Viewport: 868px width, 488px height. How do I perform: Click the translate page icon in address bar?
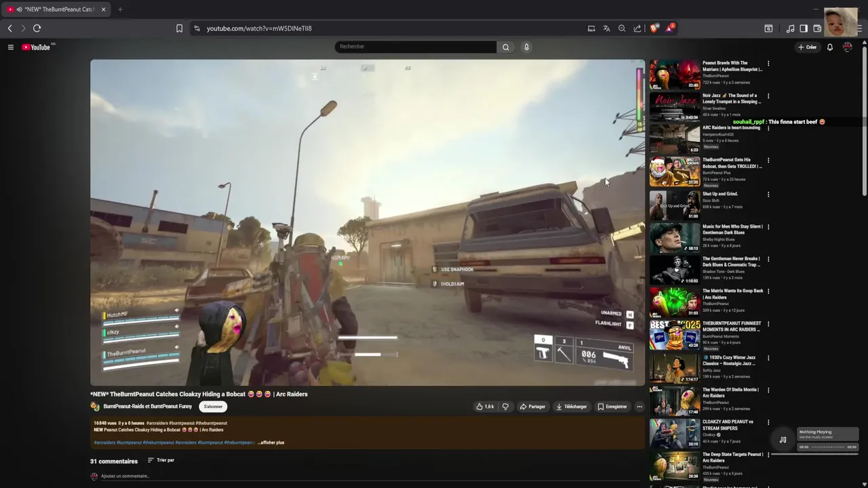[x=606, y=28]
